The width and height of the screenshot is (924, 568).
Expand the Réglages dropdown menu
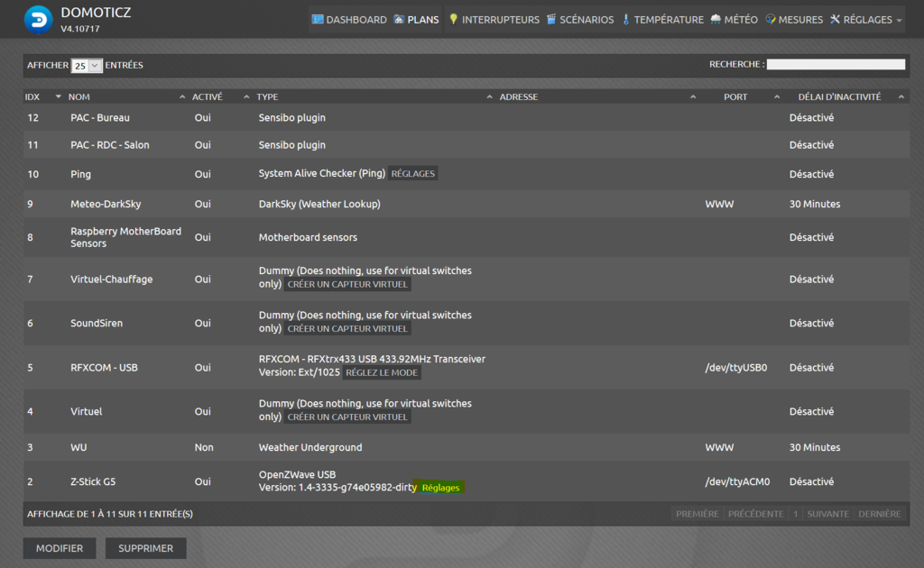point(866,19)
